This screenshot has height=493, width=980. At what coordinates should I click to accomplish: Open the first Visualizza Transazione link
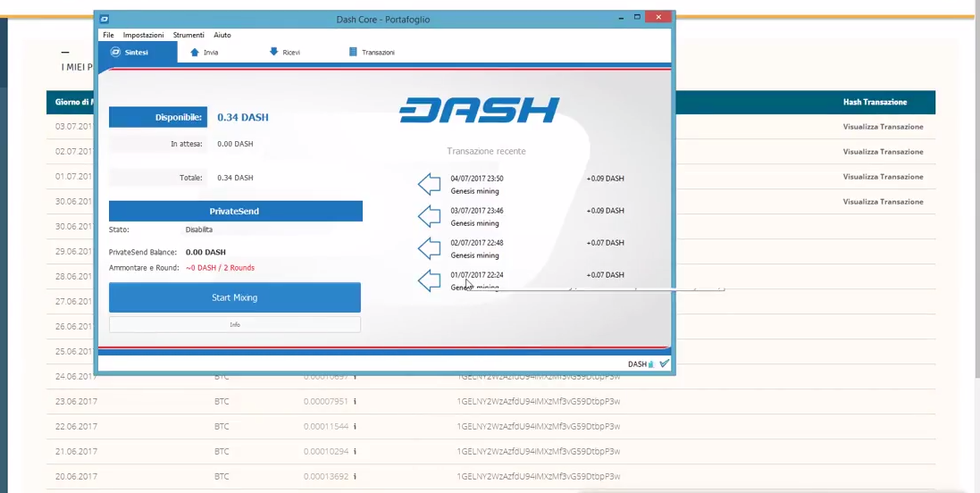883,127
